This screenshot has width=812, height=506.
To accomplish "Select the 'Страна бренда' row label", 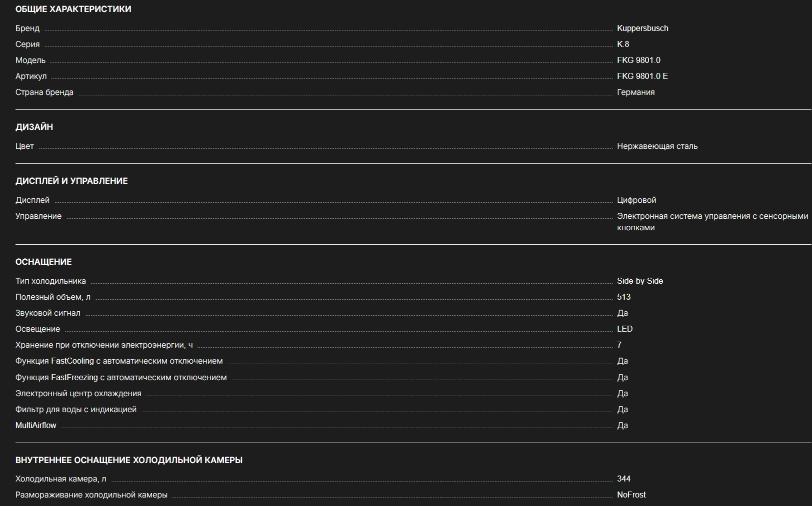I will pos(44,92).
